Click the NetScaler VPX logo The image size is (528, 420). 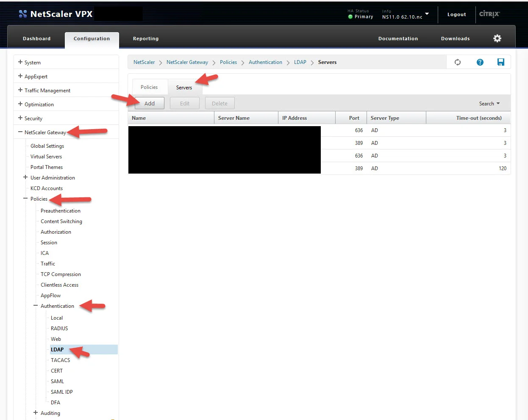coord(56,14)
